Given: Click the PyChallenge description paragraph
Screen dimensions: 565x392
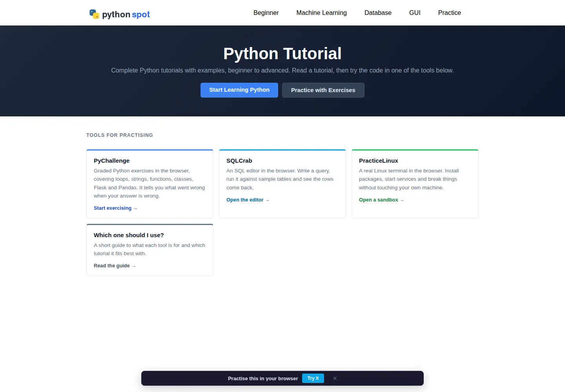Looking at the screenshot, I should 149,183.
